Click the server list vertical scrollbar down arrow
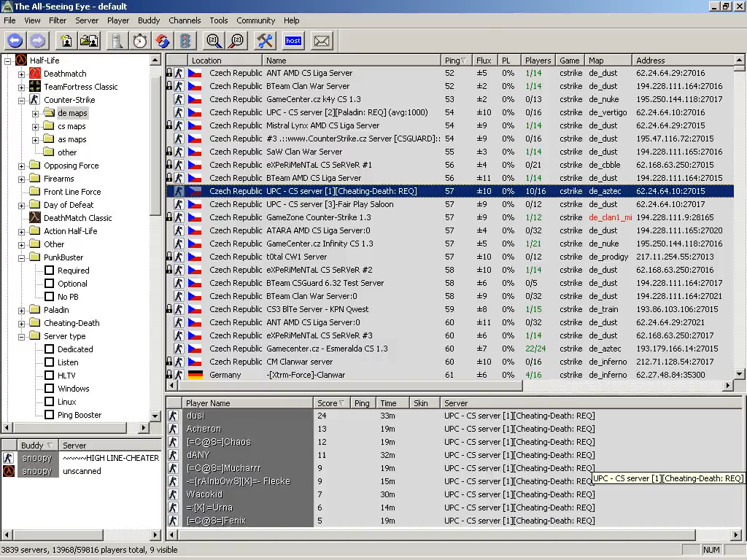The image size is (747, 560). (x=739, y=374)
